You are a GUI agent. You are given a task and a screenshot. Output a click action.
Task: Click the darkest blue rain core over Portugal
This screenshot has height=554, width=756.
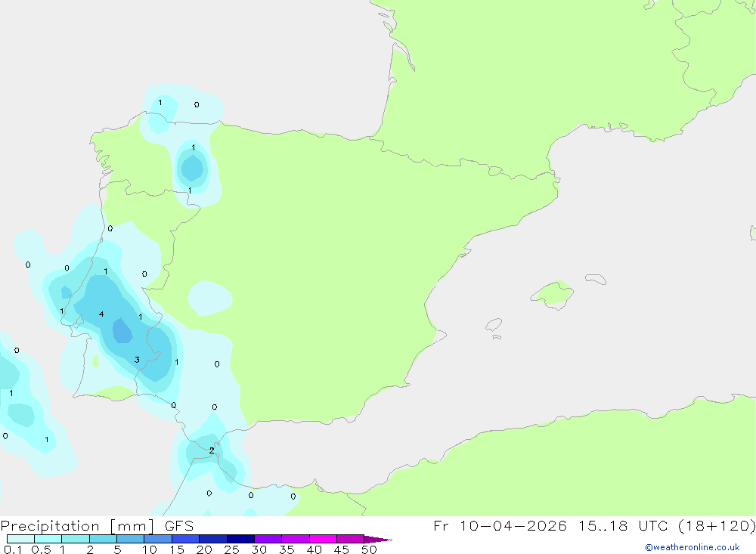(x=122, y=331)
